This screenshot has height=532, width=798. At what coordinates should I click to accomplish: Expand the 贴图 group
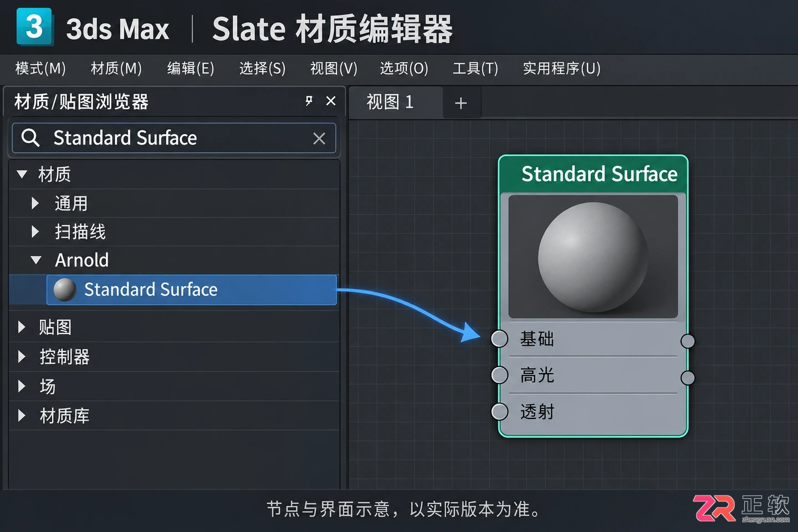tap(22, 327)
